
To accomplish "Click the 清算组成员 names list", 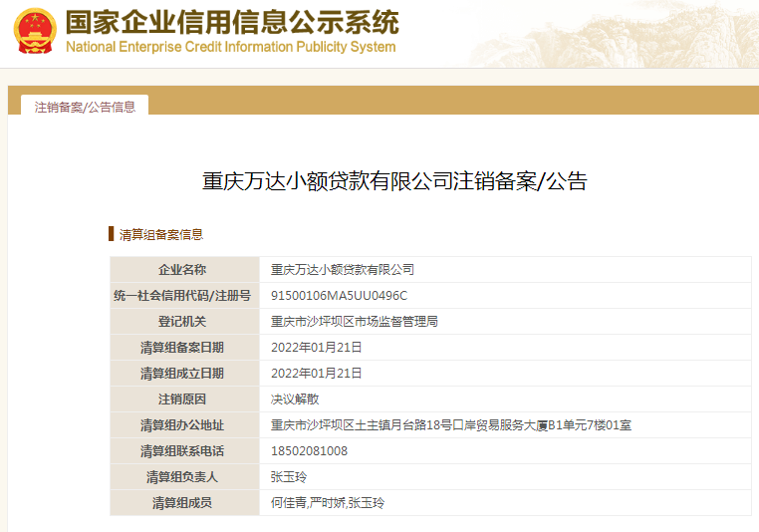I will [x=328, y=502].
